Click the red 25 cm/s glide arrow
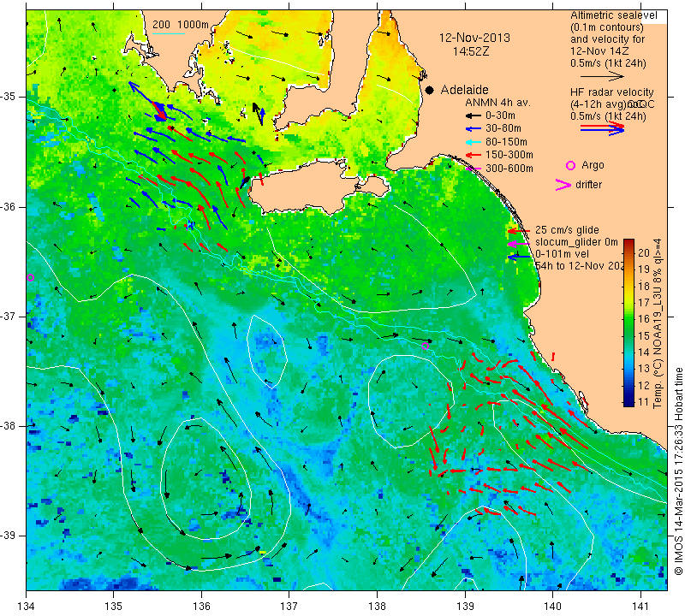 (518, 231)
